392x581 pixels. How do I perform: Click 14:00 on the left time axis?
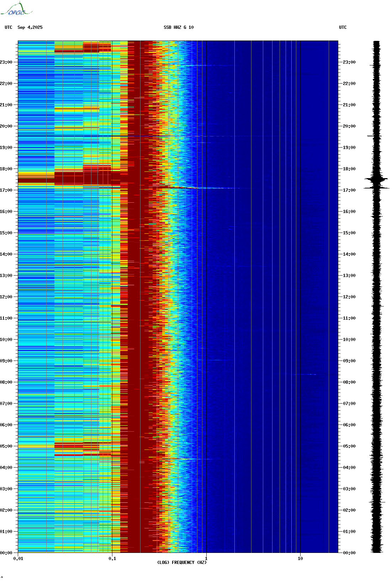(x=6, y=254)
